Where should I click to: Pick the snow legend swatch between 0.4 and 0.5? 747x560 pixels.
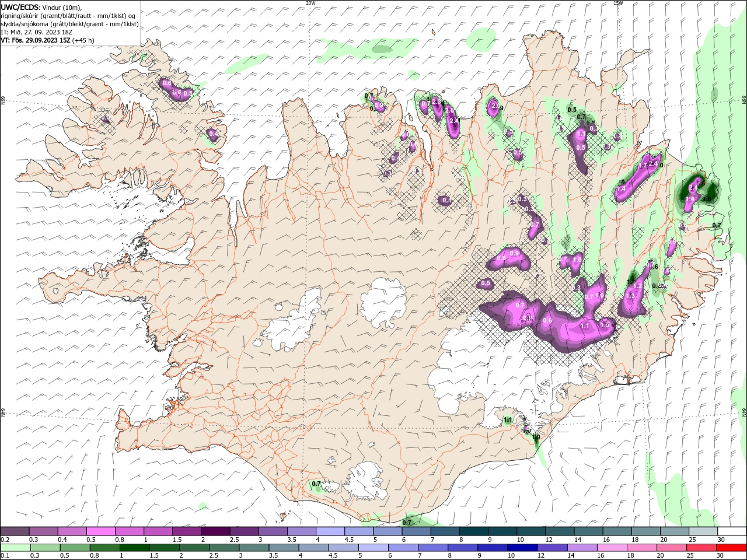click(x=72, y=531)
